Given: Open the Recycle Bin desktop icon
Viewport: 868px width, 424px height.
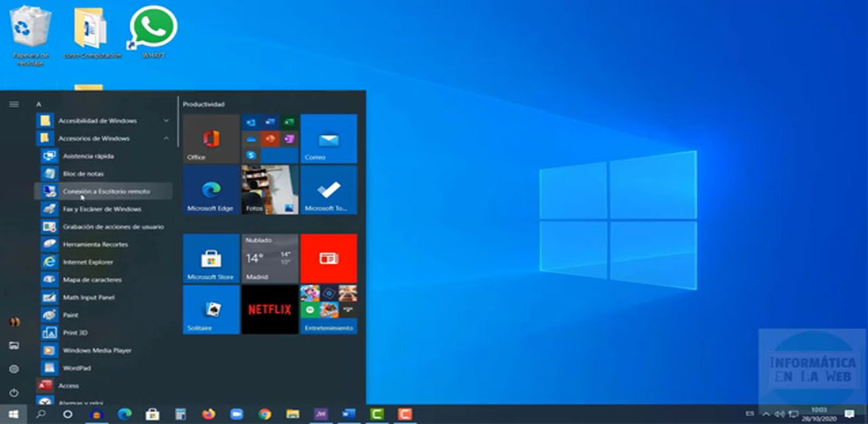Looking at the screenshot, I should (31, 35).
